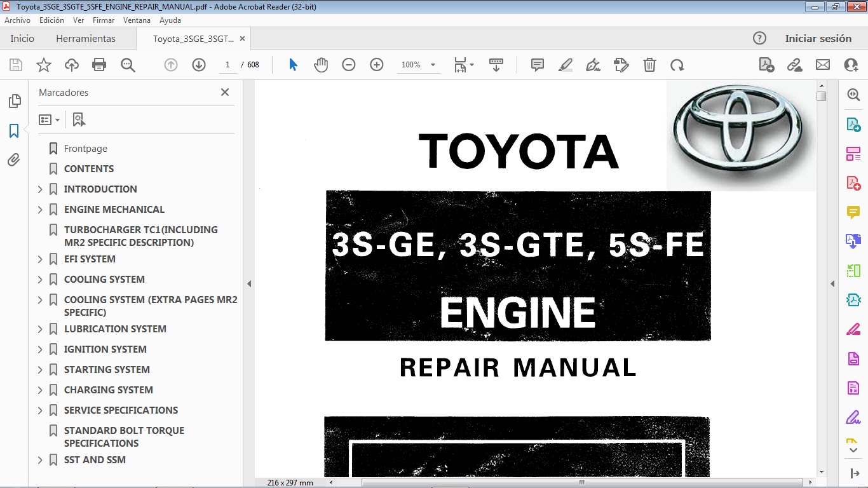Open the Edición menu
The image size is (868, 488).
(x=51, y=20)
